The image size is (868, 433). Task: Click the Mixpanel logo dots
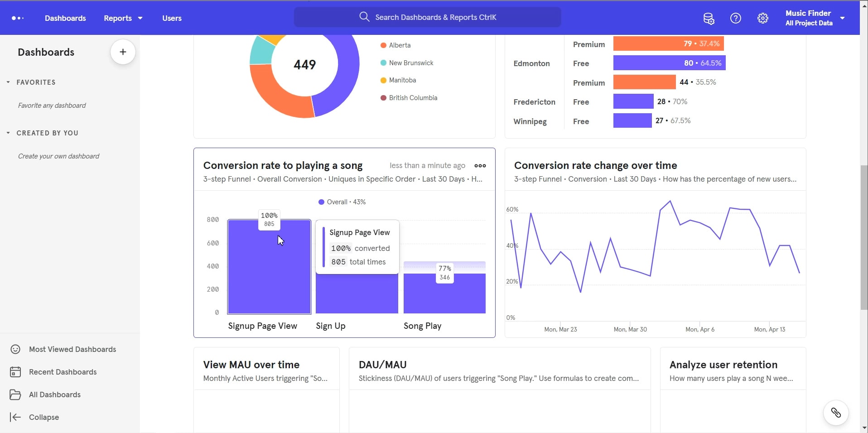[x=18, y=18]
